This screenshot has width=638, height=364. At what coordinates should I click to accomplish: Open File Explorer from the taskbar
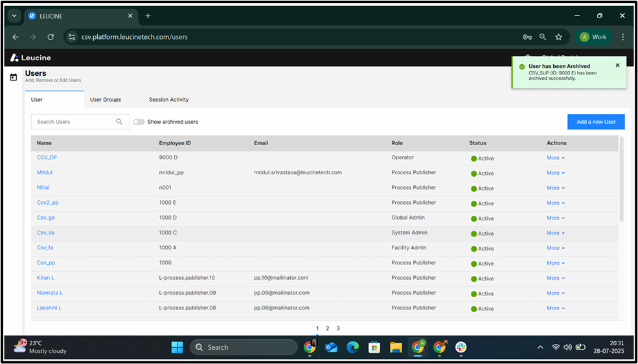click(x=396, y=347)
